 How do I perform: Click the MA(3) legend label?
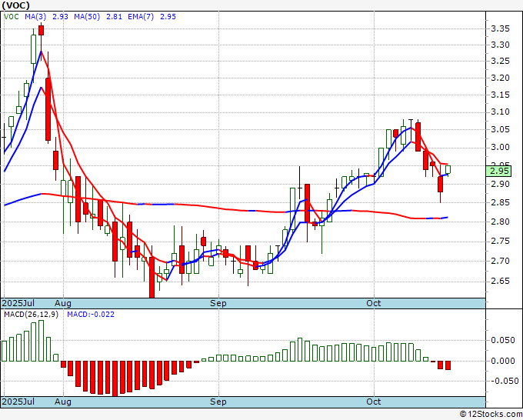click(35, 17)
